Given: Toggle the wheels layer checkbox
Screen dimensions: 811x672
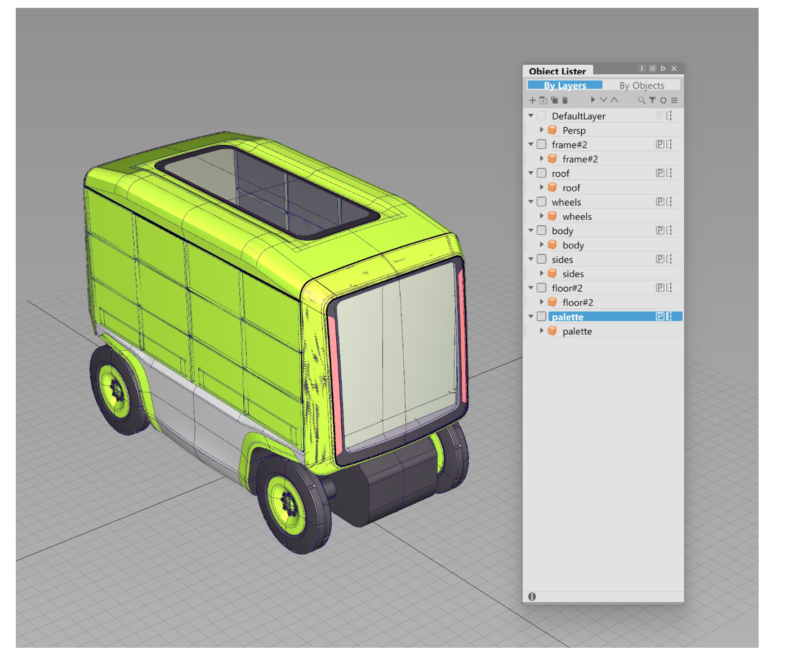Looking at the screenshot, I should [542, 202].
